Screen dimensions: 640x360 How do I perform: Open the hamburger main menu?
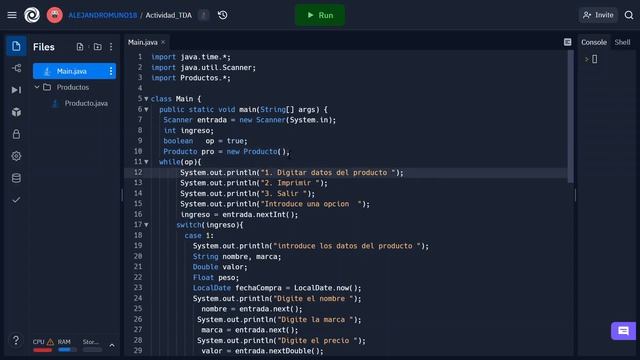12,15
